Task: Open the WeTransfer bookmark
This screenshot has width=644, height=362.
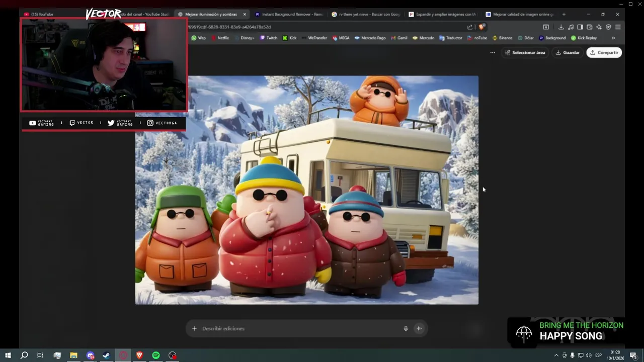Action: (314, 38)
